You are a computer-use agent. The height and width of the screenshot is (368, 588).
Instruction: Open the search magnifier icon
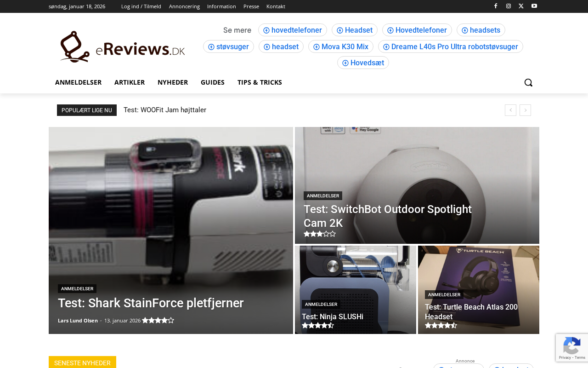(528, 82)
